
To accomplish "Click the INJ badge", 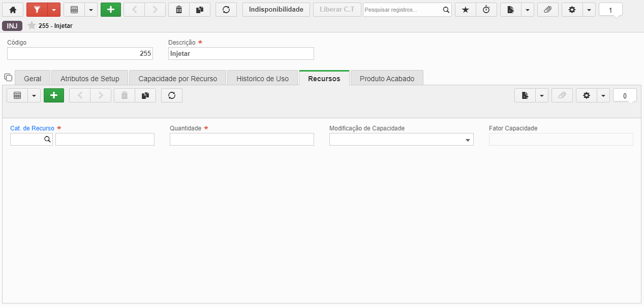I will 12,26.
